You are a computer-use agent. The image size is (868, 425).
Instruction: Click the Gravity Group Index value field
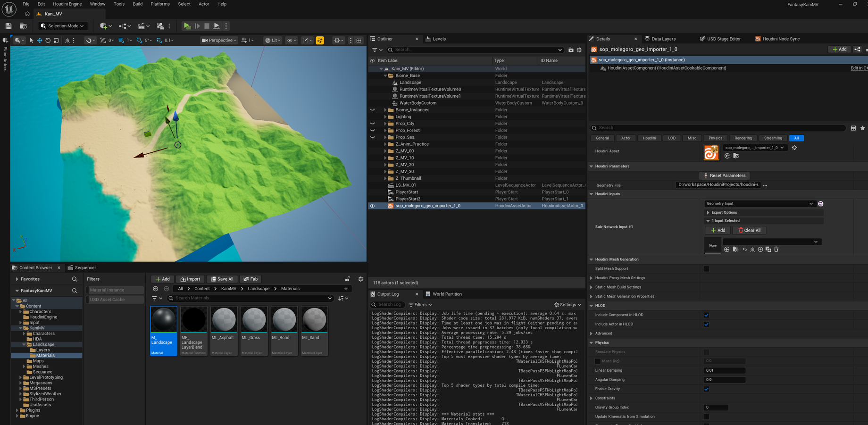coord(716,408)
